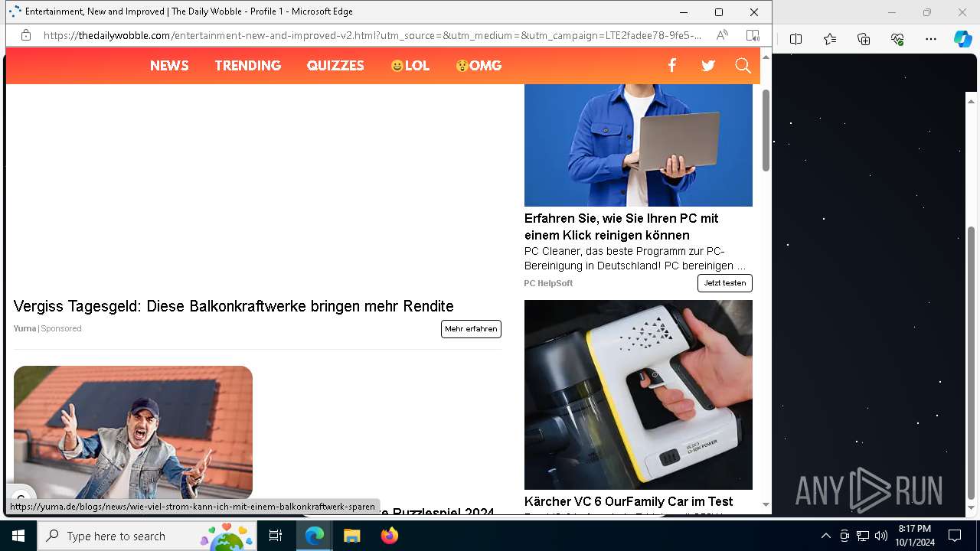
Task: Click the 'Mehr erfahren' button
Action: pyautogui.click(x=471, y=329)
